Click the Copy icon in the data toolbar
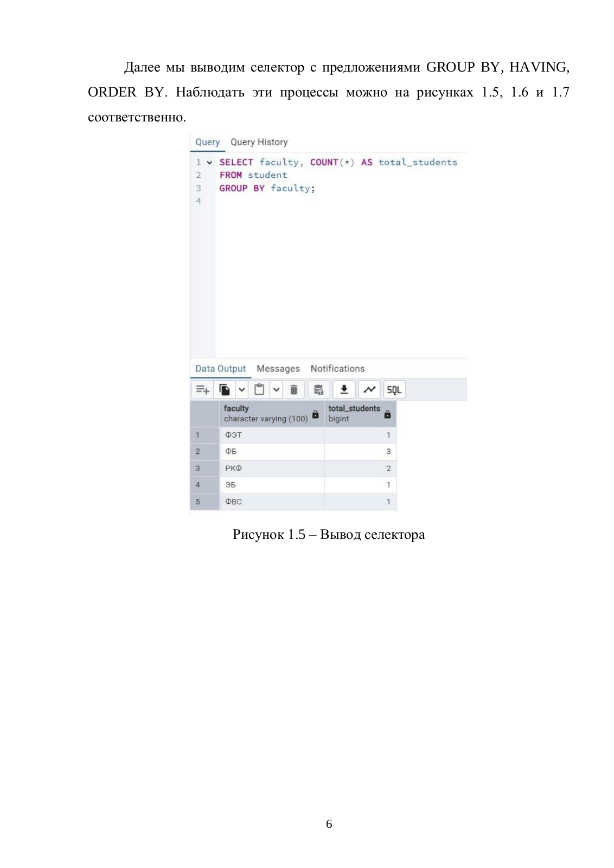The height and width of the screenshot is (868, 614). pyautogui.click(x=225, y=390)
